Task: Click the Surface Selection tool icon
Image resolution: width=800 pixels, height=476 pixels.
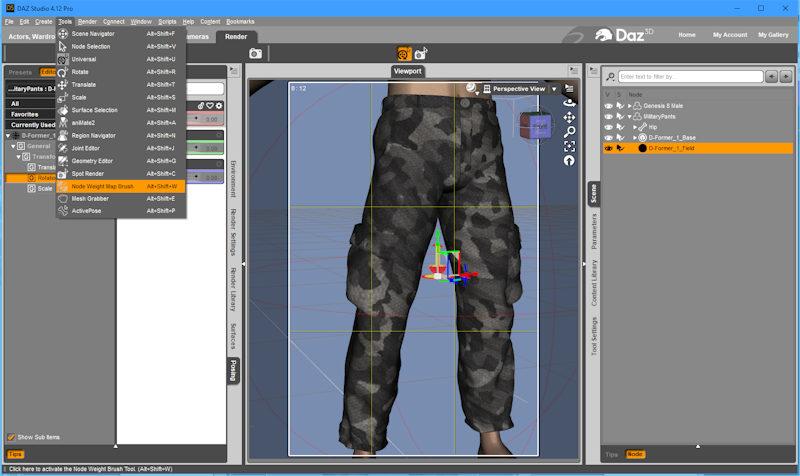Action: click(63, 110)
